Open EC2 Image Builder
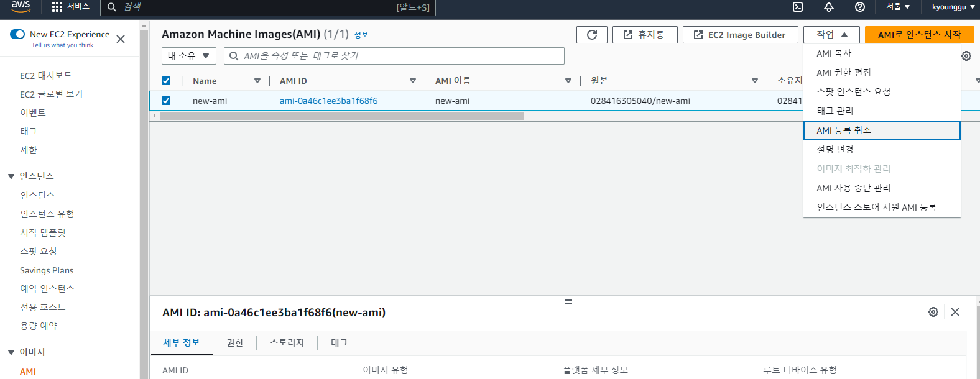980x379 pixels. 740,35
